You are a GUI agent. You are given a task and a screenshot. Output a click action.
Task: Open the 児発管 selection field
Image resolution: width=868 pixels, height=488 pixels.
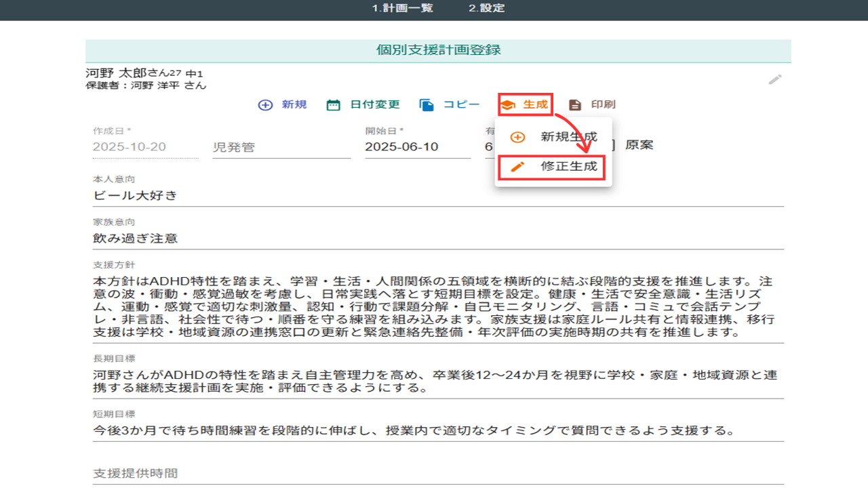coord(281,147)
